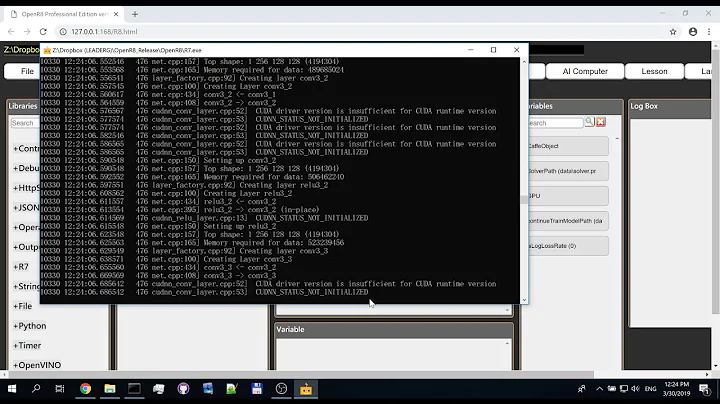Expand the +OpenVINO library category
This screenshot has height=404, width=720.
[37, 365]
